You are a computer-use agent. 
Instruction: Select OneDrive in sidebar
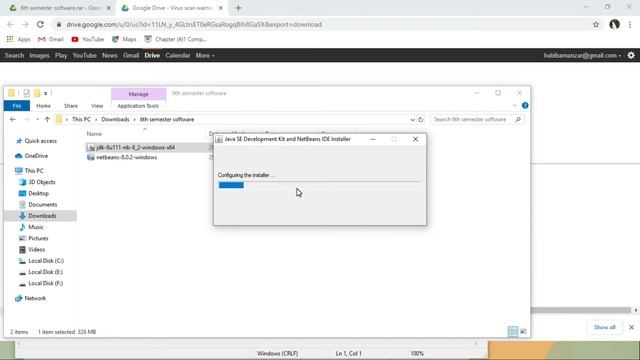[36, 156]
